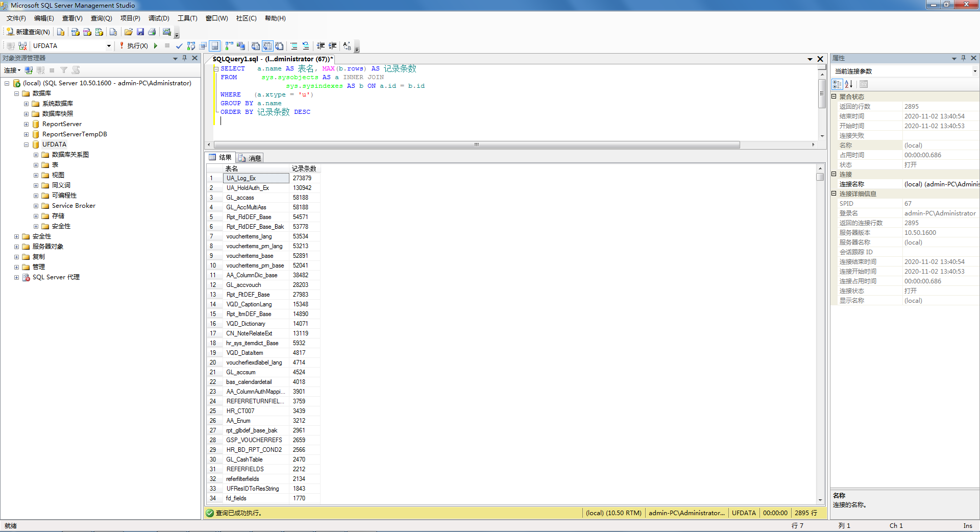Image resolution: width=980 pixels, height=532 pixels.
Task: Click the Comment out selected lines icon
Action: coord(294,46)
